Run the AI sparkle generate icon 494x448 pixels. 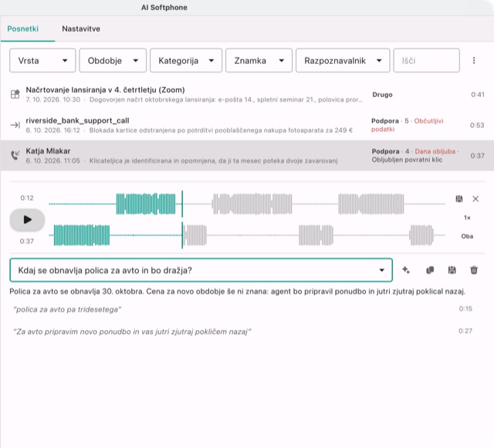tap(406, 270)
